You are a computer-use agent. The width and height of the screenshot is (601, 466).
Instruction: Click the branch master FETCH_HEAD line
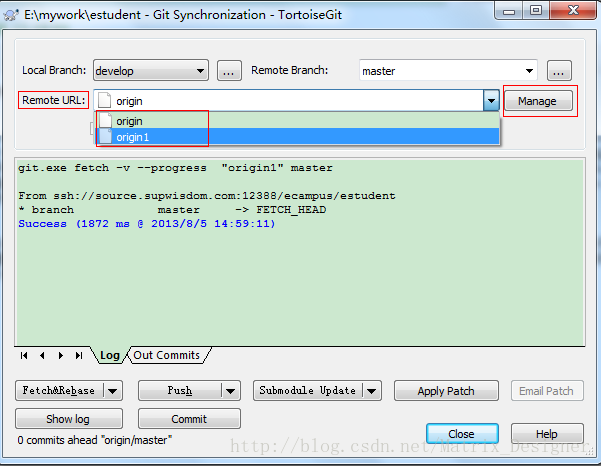coord(172,210)
